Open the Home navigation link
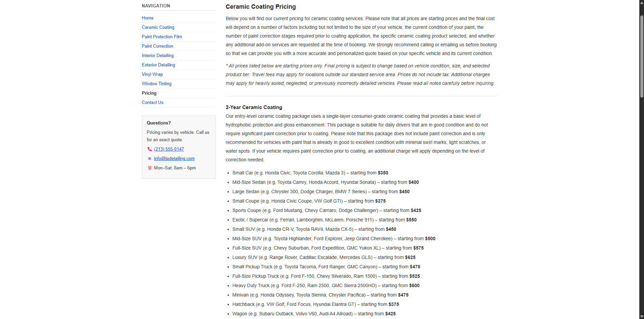Viewport: 644px width, 319px height. 148,18
